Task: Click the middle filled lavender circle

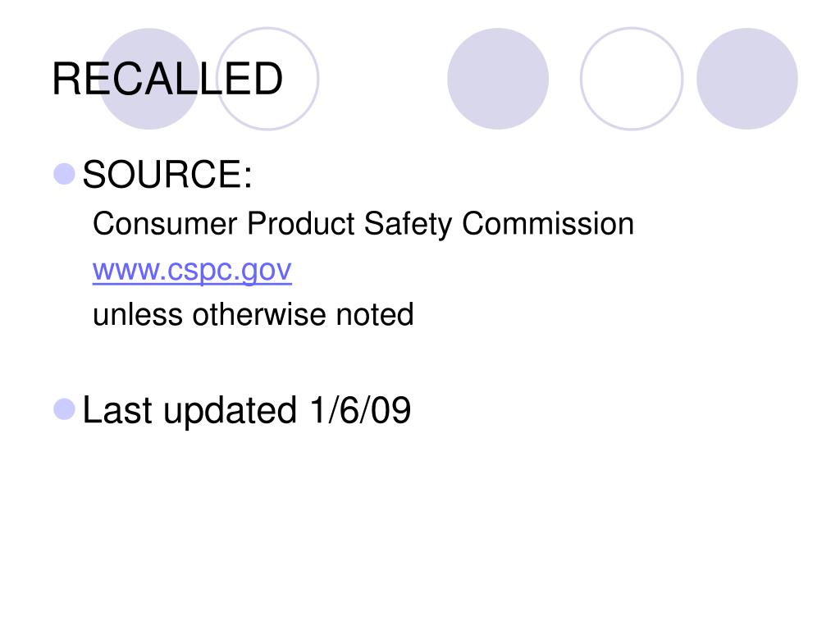Action: 498,79
